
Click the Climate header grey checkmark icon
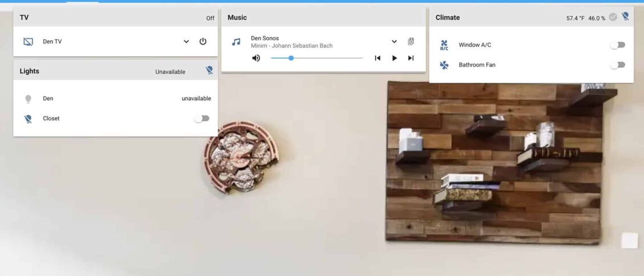tap(613, 17)
